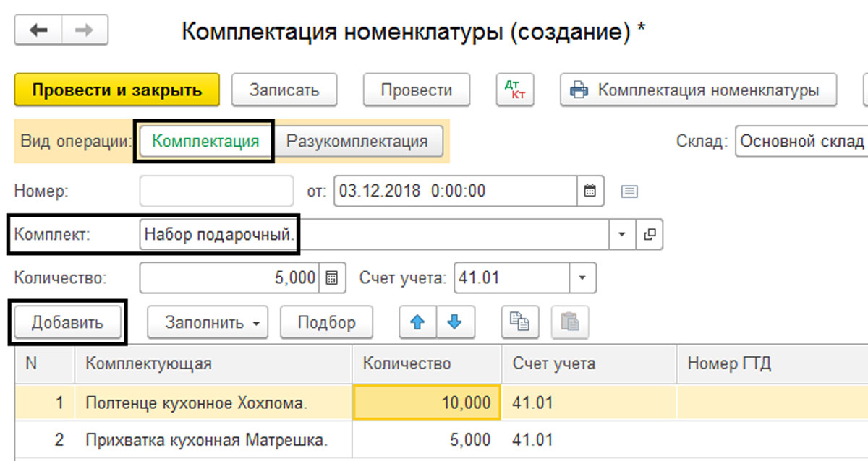Click the Записать button
The image size is (868, 461).
point(284,90)
